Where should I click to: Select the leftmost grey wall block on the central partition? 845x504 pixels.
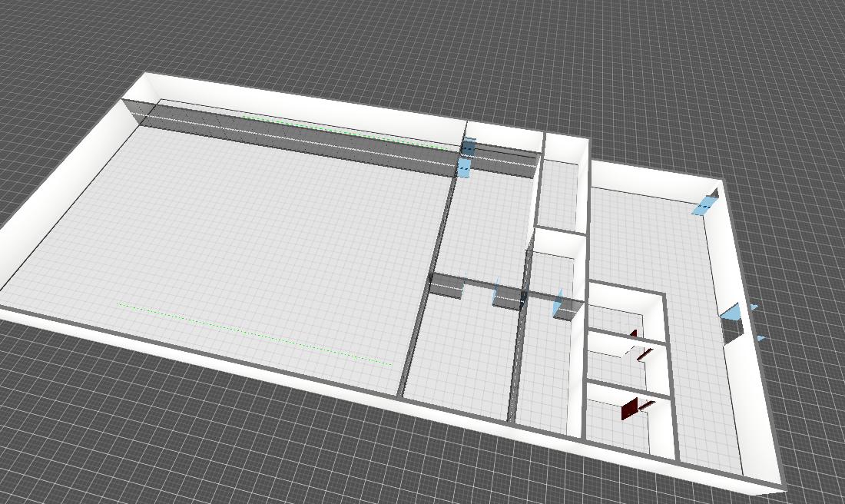point(446,286)
